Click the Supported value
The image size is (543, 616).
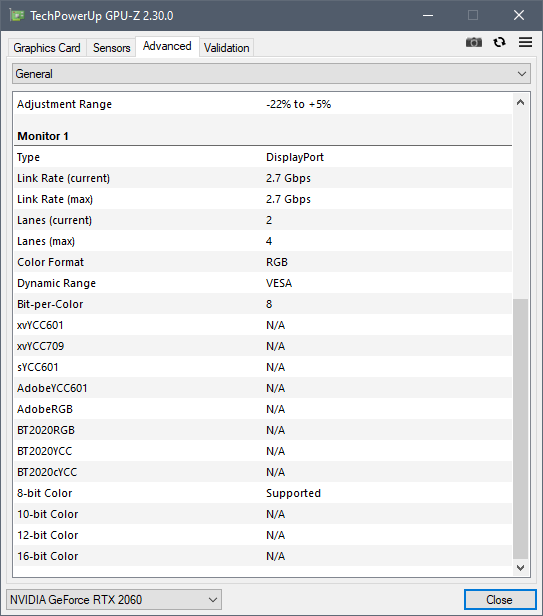coord(293,493)
